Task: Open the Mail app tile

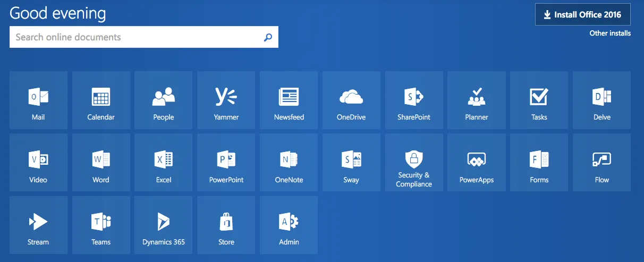Action: 38,100
